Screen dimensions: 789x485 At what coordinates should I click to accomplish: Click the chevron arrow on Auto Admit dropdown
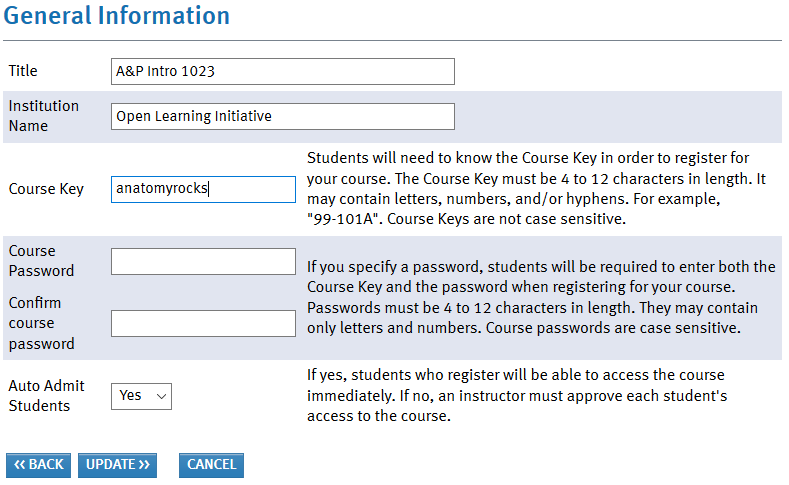tap(161, 396)
